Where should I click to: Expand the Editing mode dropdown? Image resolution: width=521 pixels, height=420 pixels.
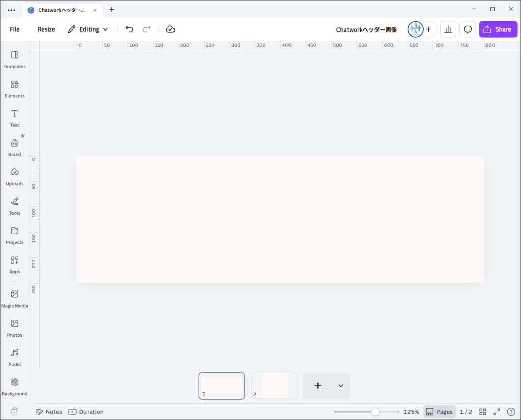coord(88,29)
